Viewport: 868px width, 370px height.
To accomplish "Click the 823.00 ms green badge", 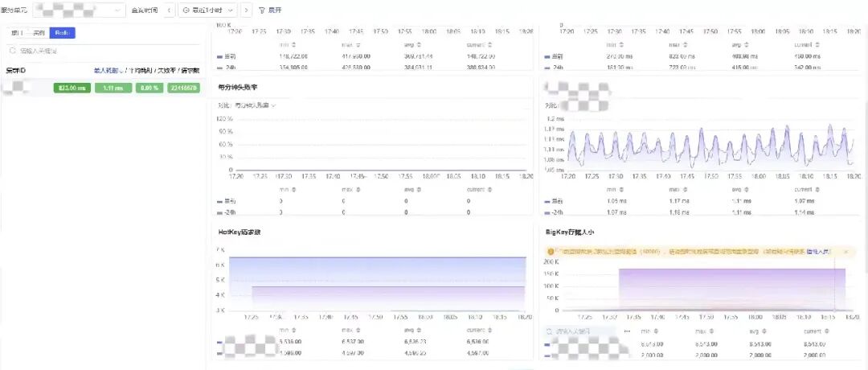I will (72, 88).
